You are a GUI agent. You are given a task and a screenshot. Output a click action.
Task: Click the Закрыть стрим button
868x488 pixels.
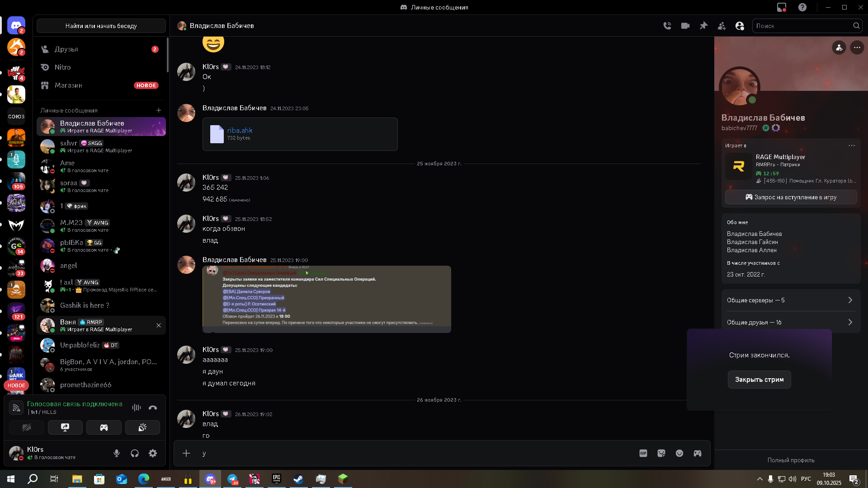[x=759, y=380]
